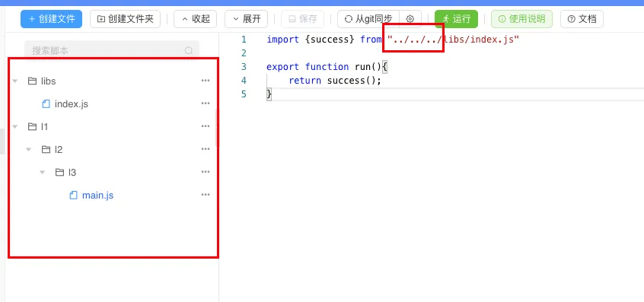Run the script with 运行 button

(x=456, y=19)
